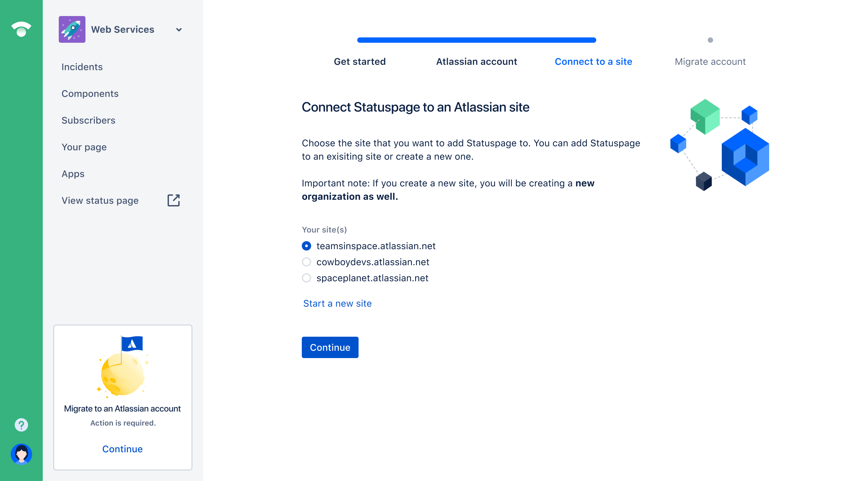Click the gray Migrate account step dot
This screenshot has height=481, width=868.
(x=710, y=40)
